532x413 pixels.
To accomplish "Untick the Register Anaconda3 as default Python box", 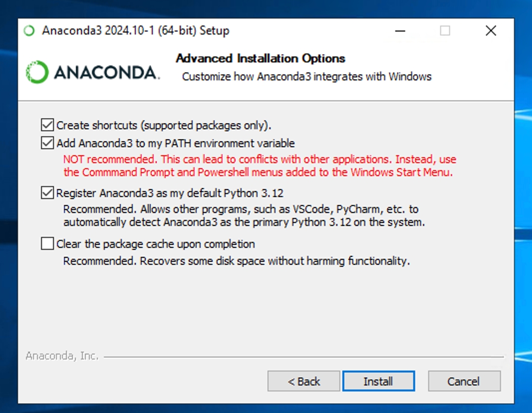I will [47, 193].
